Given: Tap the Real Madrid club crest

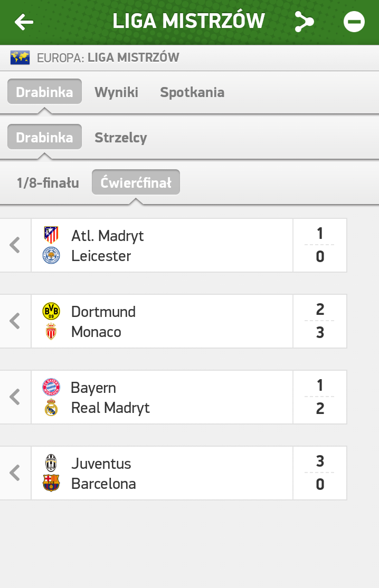Looking at the screenshot, I should point(51,408).
